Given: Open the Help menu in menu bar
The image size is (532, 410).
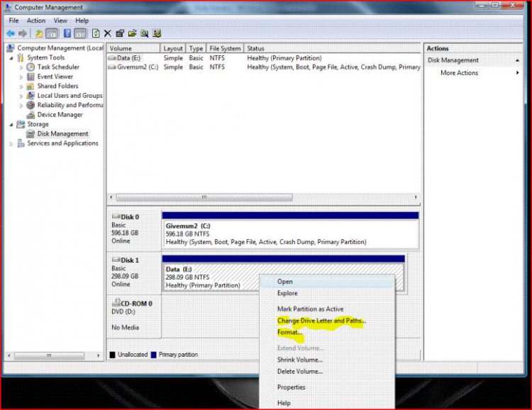Looking at the screenshot, I should coord(82,21).
